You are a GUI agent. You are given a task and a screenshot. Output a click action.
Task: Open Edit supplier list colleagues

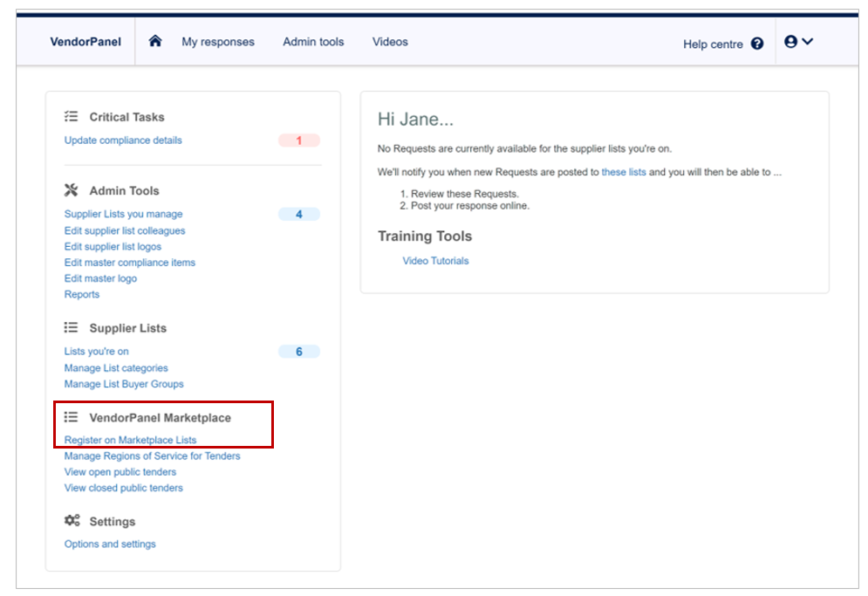[x=125, y=230]
